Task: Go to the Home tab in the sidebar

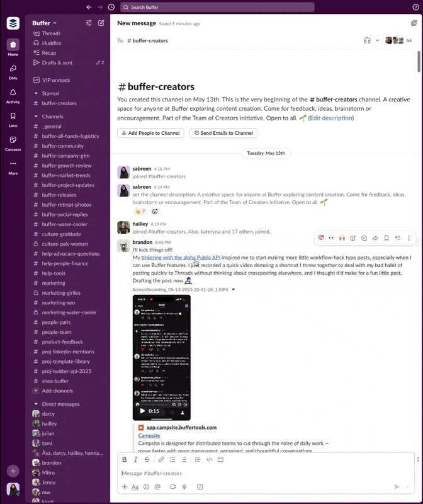Action: tap(13, 48)
